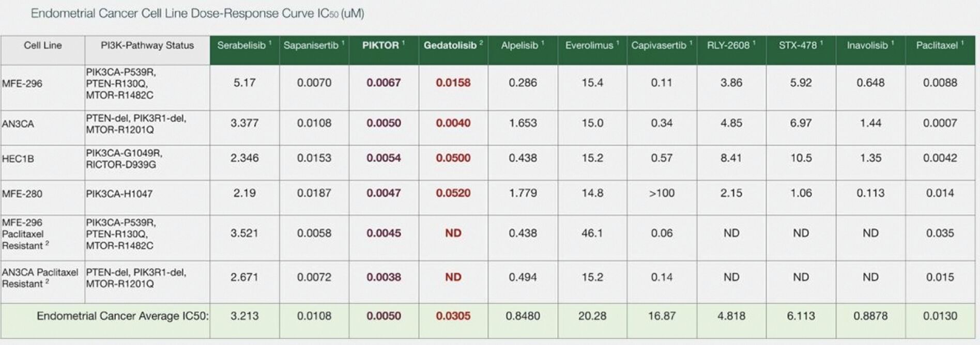The image size is (980, 345).
Task: Click the MFE-296 row label
Action: [x=22, y=83]
